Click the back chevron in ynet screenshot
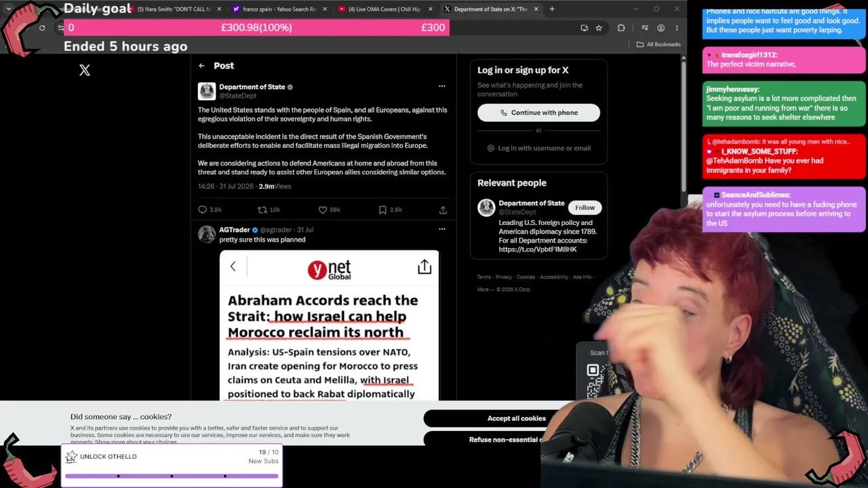Viewport: 868px width, 488px height. [233, 266]
